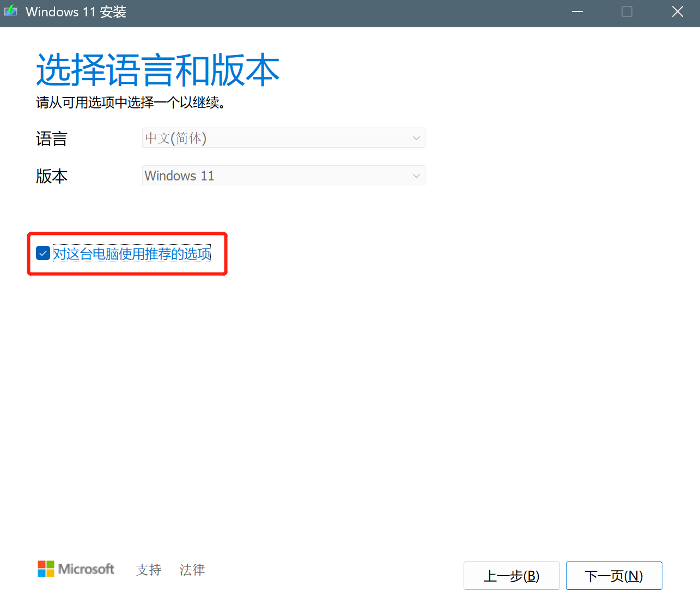Maximize the Windows 11 安装 window
Viewport: 700px width, 616px height.
click(626, 11)
